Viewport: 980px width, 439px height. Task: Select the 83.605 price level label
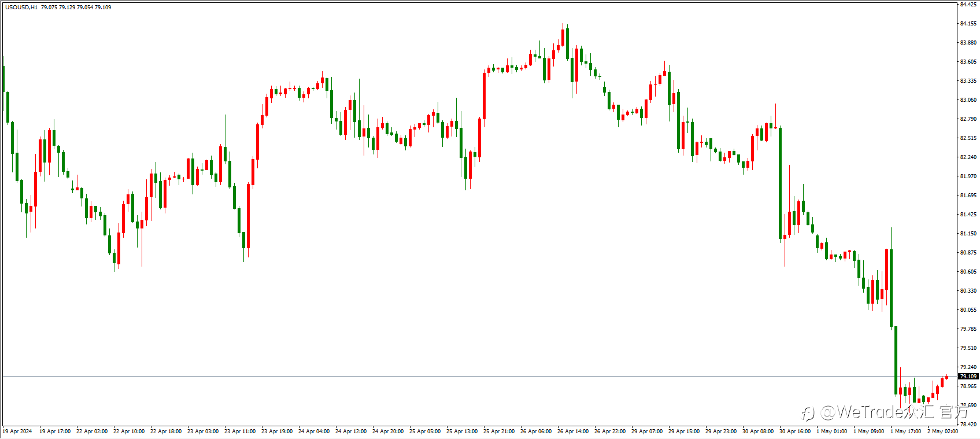[968, 62]
